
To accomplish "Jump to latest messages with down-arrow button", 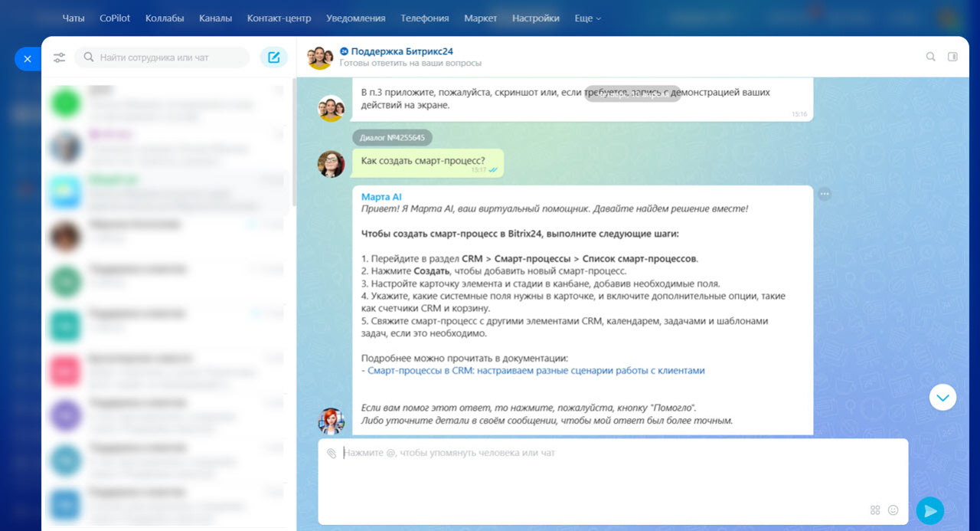I will click(x=943, y=397).
